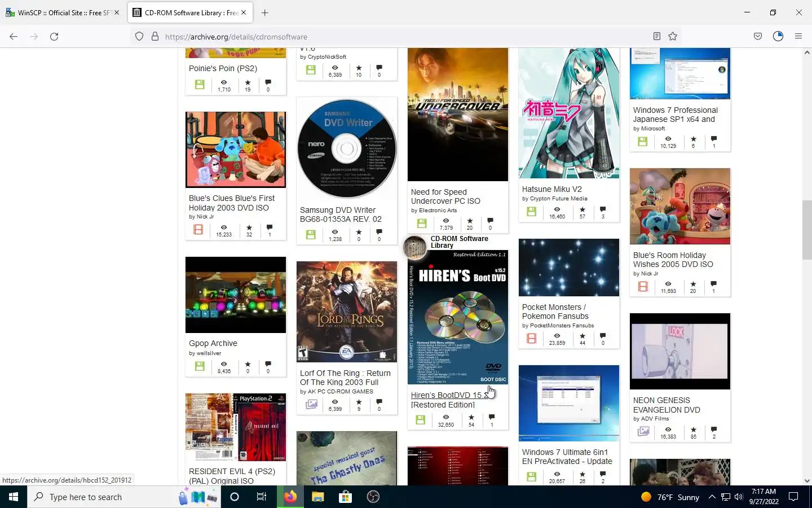
Task: Click the movie icon under Blue's Clues First Holiday
Action: pos(198,230)
